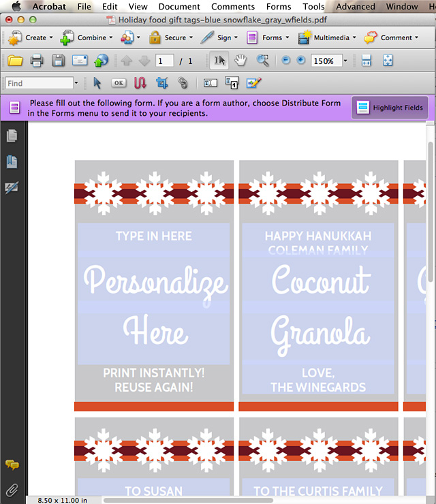Click the Fit one full page icon

pyautogui.click(x=388, y=61)
